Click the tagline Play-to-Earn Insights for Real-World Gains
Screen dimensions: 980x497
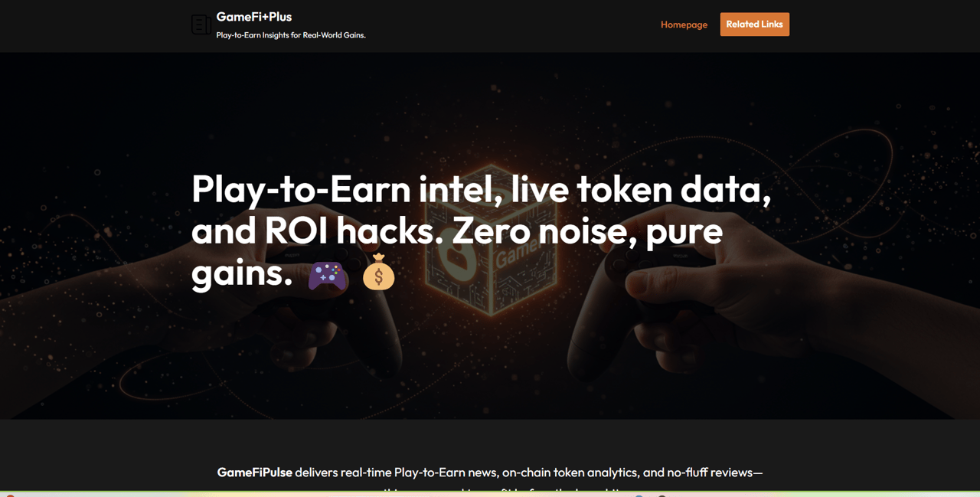tap(291, 35)
